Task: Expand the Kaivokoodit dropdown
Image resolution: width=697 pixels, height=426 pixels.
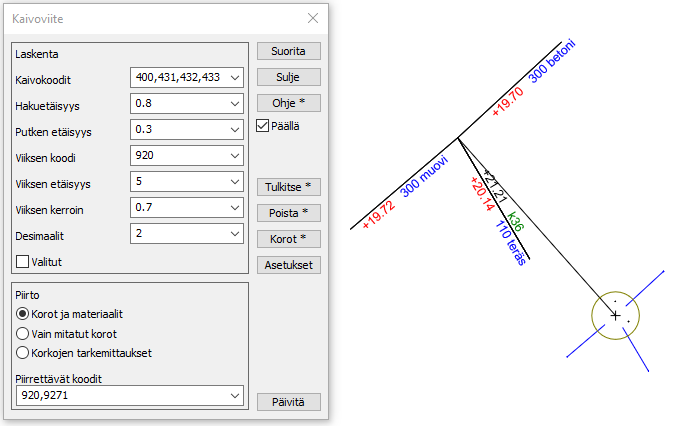Action: [234, 77]
